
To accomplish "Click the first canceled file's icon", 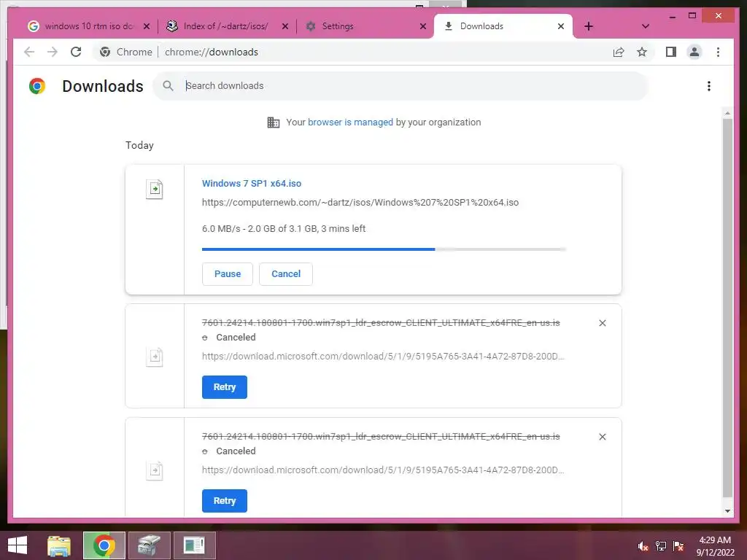I will 155,357.
